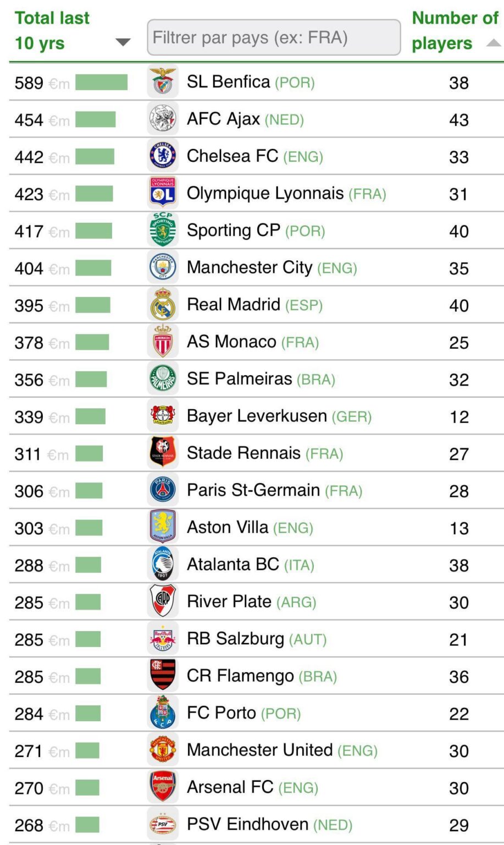
Task: Select AS Monaco's player count value
Action: (x=459, y=342)
